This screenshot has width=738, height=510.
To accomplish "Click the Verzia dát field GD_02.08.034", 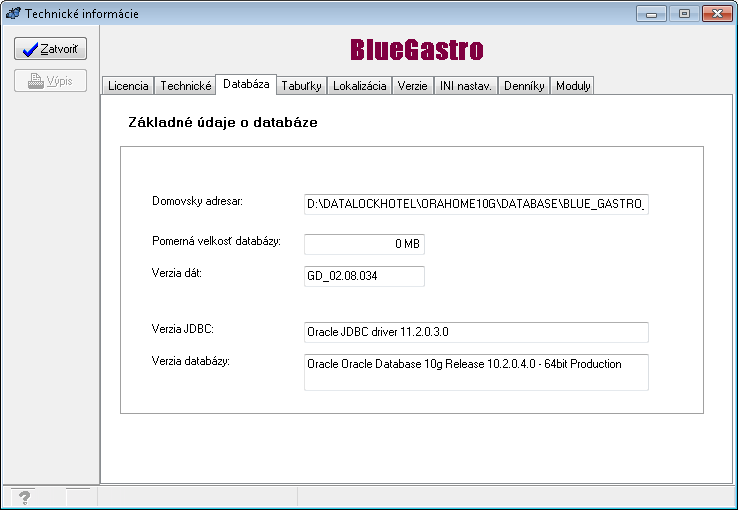I will point(364,276).
